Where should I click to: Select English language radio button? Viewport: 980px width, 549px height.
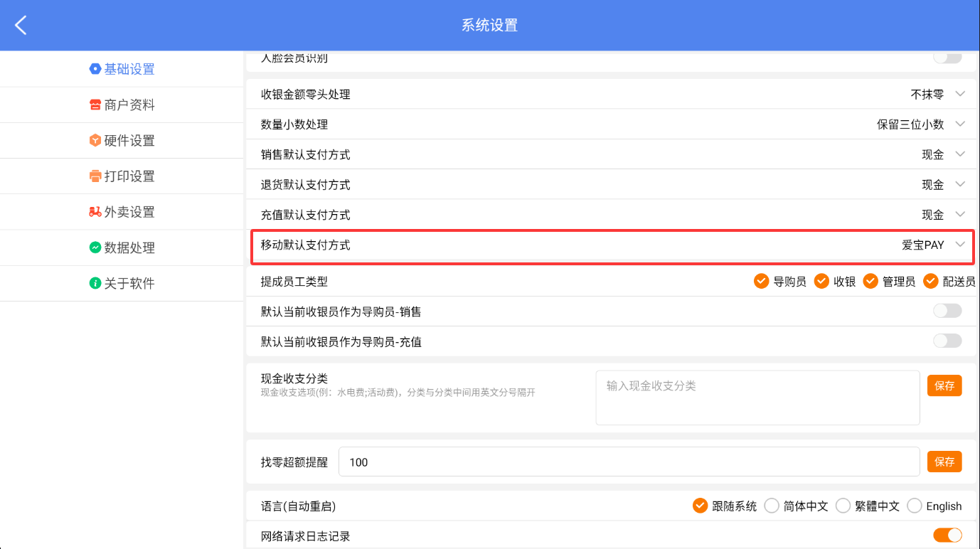coord(915,506)
